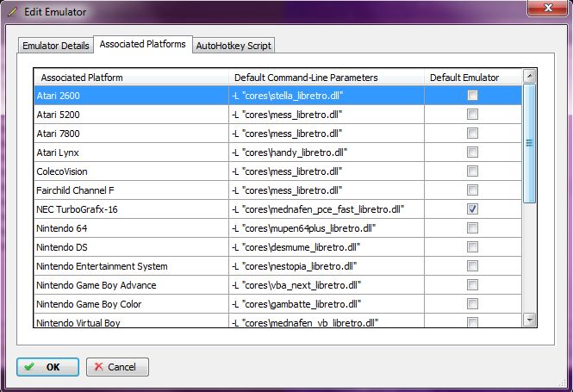Click the mupen64plus_libretro.dll parameters cell
The width and height of the screenshot is (573, 392).
(x=327, y=228)
